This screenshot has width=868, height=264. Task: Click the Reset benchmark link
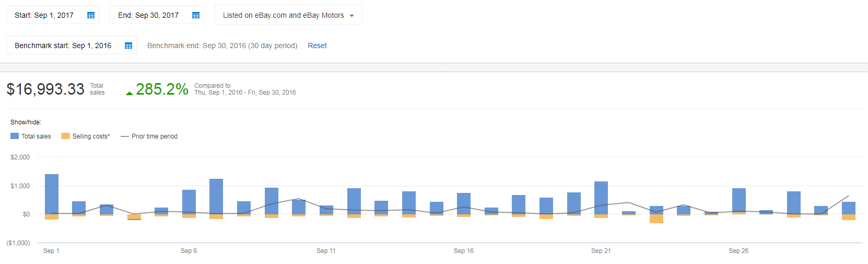tap(317, 45)
